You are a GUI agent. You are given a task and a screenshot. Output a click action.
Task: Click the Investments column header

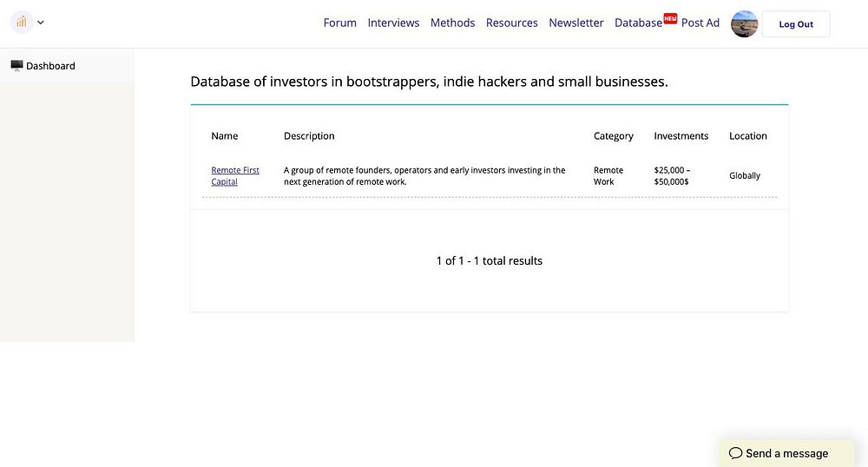(681, 136)
